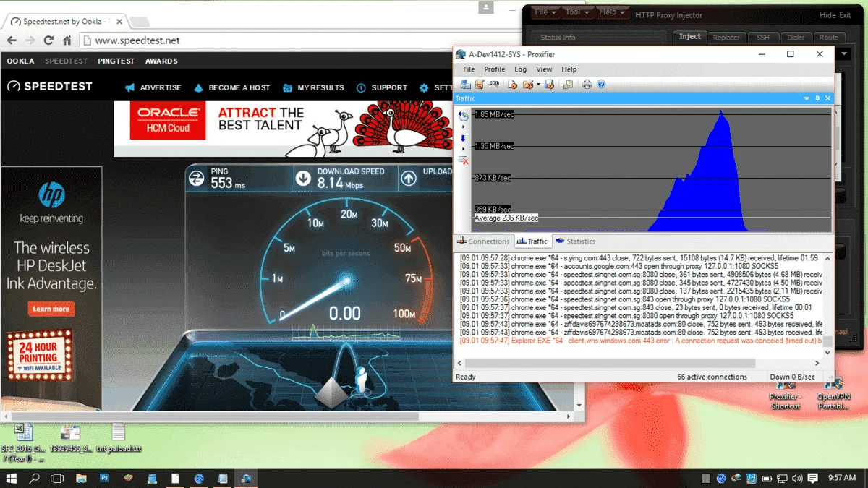
Task: Toggle the Traffic panel auto-hide pin
Action: pos(817,98)
